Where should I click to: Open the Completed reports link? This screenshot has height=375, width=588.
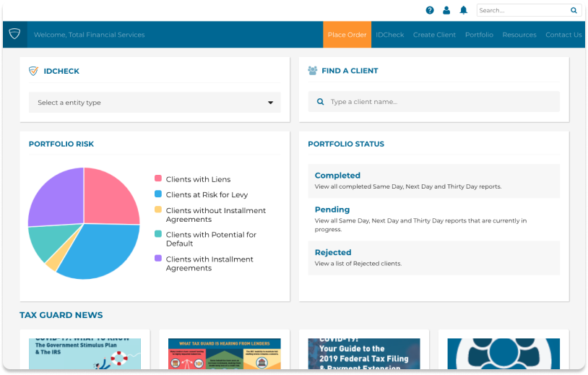point(337,176)
